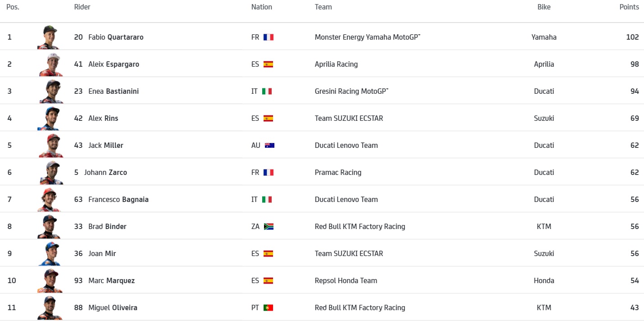Click the South African flag beside Brad Binder

tap(269, 226)
